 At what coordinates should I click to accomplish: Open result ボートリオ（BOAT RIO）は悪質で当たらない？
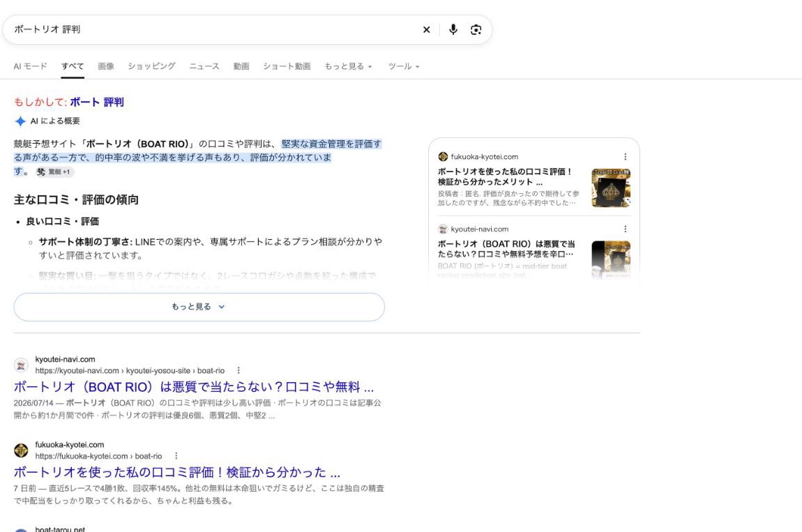click(x=193, y=387)
